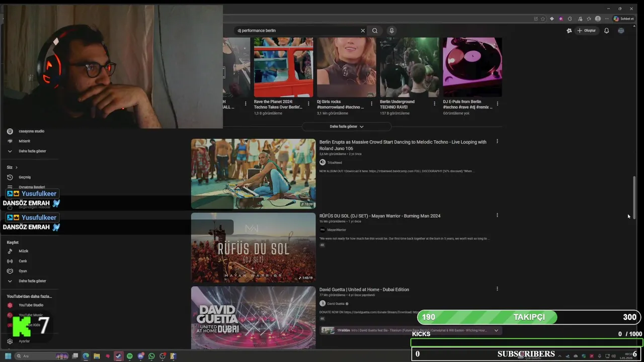This screenshot has height=362, width=644.
Task: Open Spotify in taskbar
Action: click(x=129, y=356)
